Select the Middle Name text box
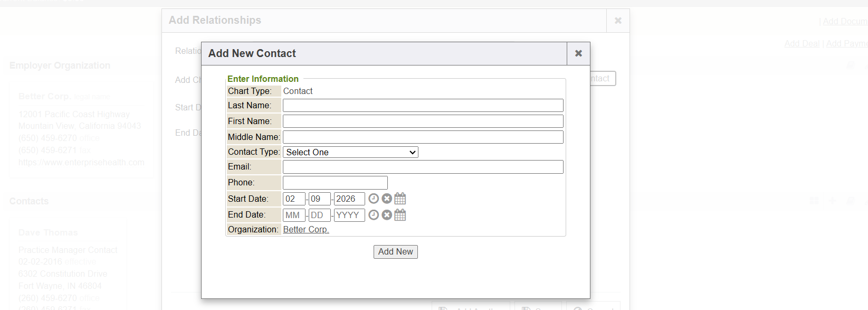Screen dimensions: 868x310 click(423, 137)
